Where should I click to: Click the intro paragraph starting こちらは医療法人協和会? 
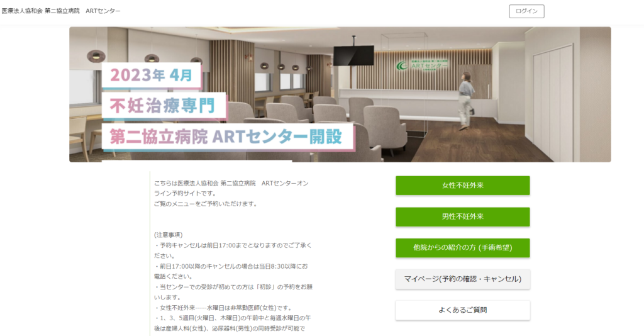point(231,193)
